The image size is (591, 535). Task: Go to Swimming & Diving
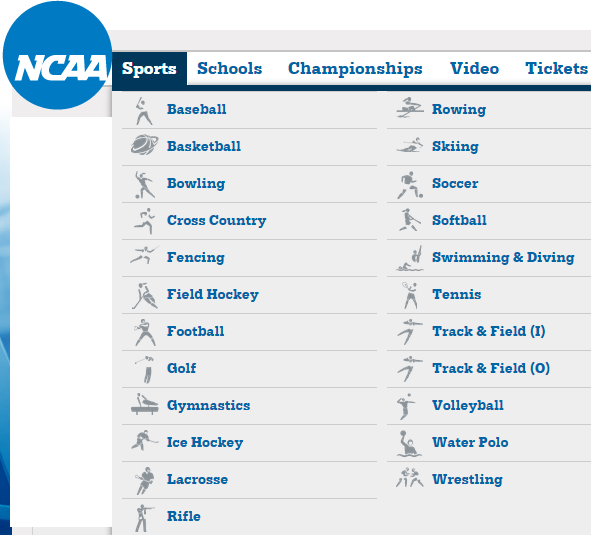point(503,257)
